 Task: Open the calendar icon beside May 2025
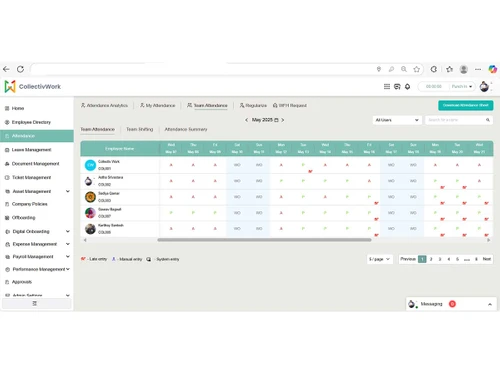(276, 120)
